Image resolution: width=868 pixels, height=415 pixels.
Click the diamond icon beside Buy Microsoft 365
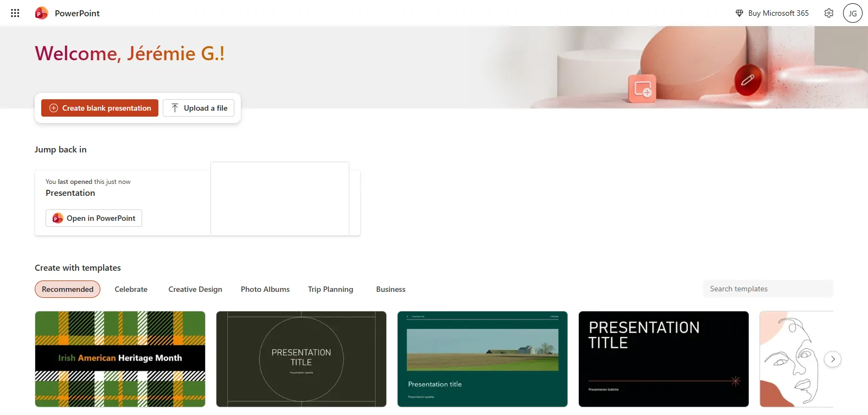[739, 13]
